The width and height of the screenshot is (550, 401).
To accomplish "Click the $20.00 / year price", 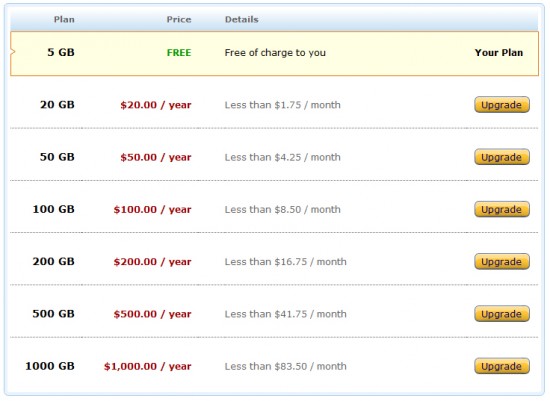I will 156,105.
